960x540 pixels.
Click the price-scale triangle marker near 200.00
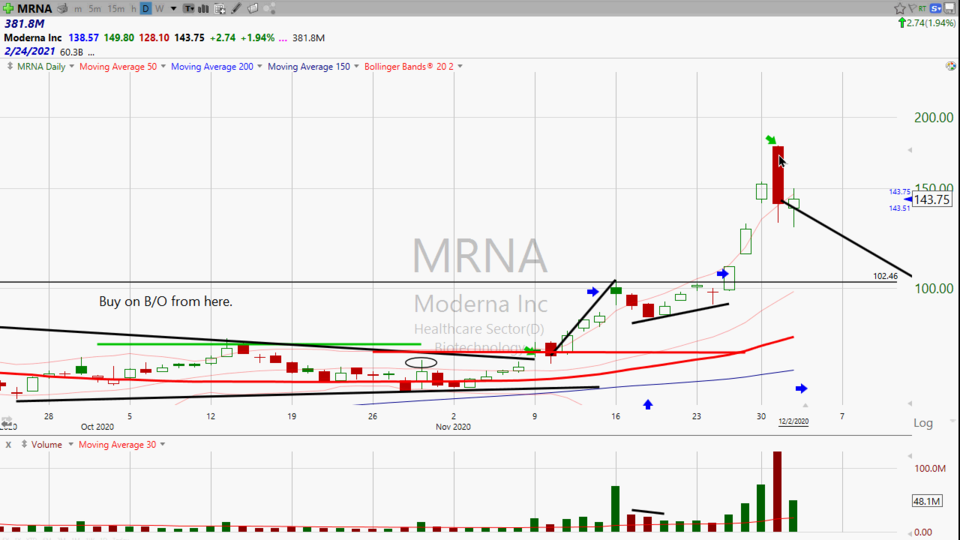(x=910, y=150)
